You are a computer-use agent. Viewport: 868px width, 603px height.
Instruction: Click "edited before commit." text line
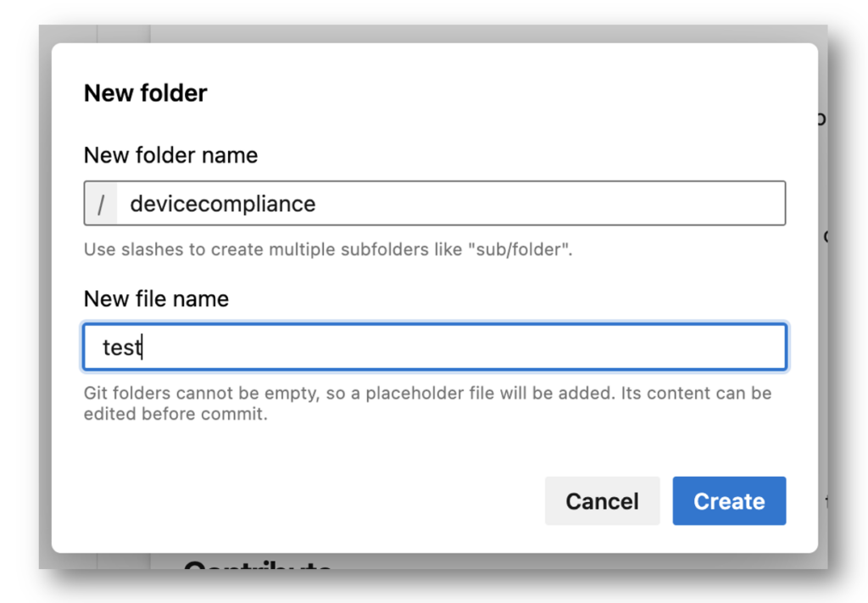tap(175, 414)
